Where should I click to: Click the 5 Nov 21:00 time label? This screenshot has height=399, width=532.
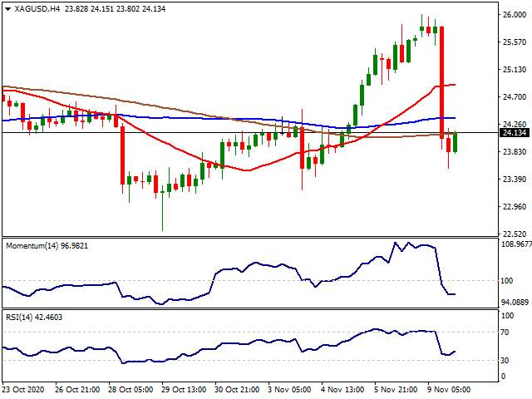click(x=397, y=389)
